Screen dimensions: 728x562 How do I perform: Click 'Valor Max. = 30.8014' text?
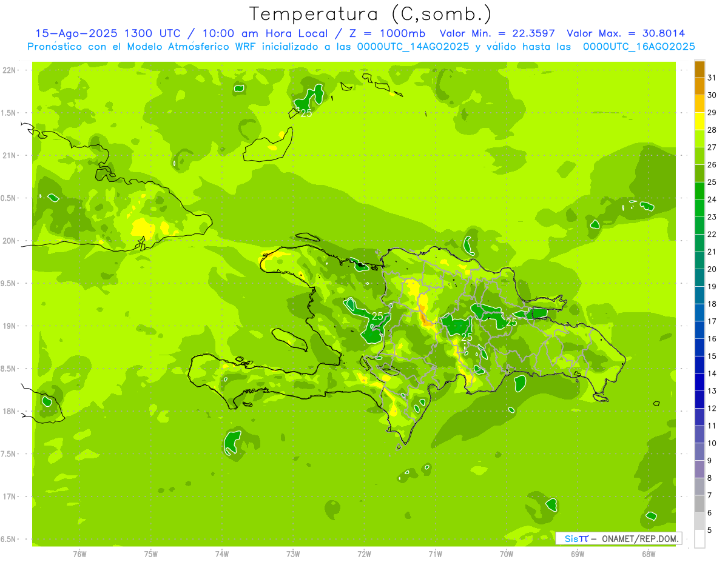click(626, 33)
